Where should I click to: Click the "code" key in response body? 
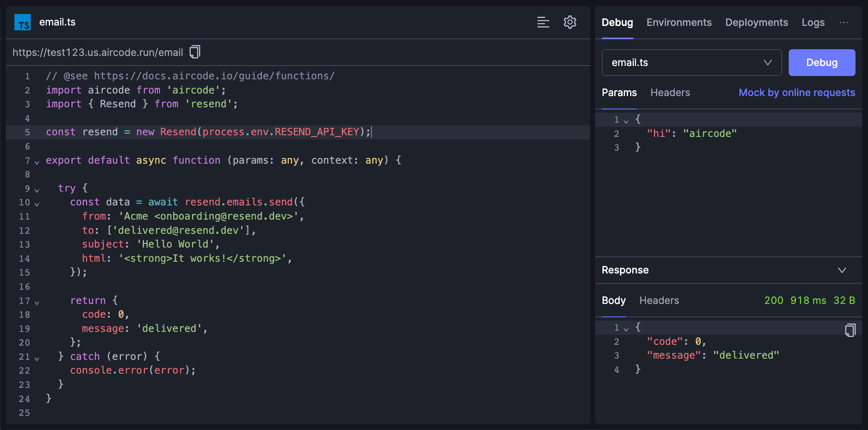(x=665, y=341)
